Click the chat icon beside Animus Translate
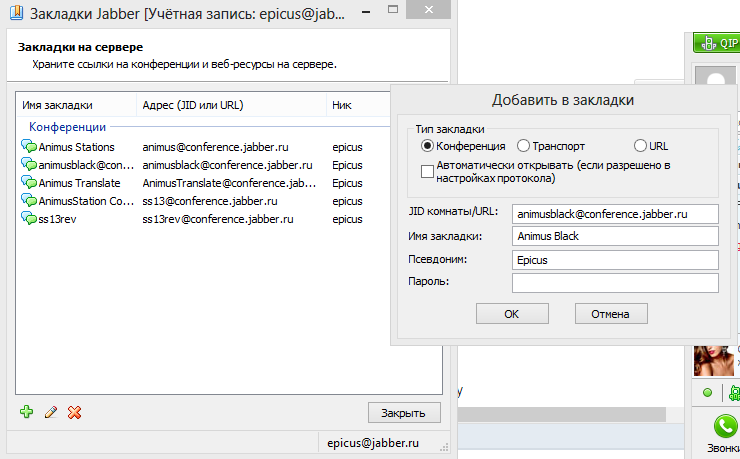Viewport: 740px width, 459px height. [29, 183]
